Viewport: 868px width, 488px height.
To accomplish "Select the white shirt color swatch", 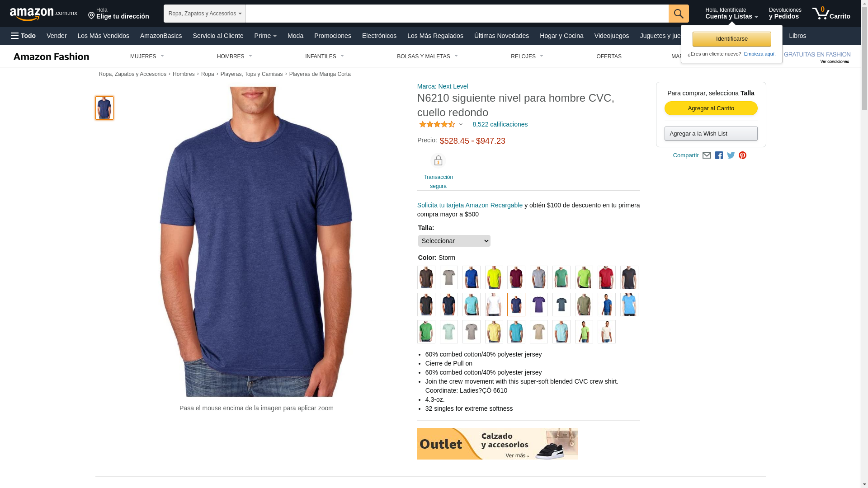I will pos(494,305).
